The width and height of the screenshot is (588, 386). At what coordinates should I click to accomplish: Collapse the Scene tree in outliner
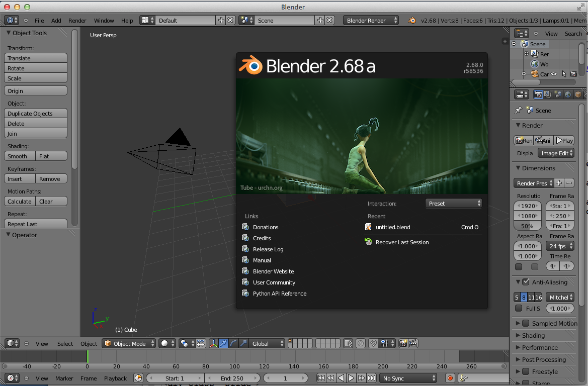(x=514, y=44)
